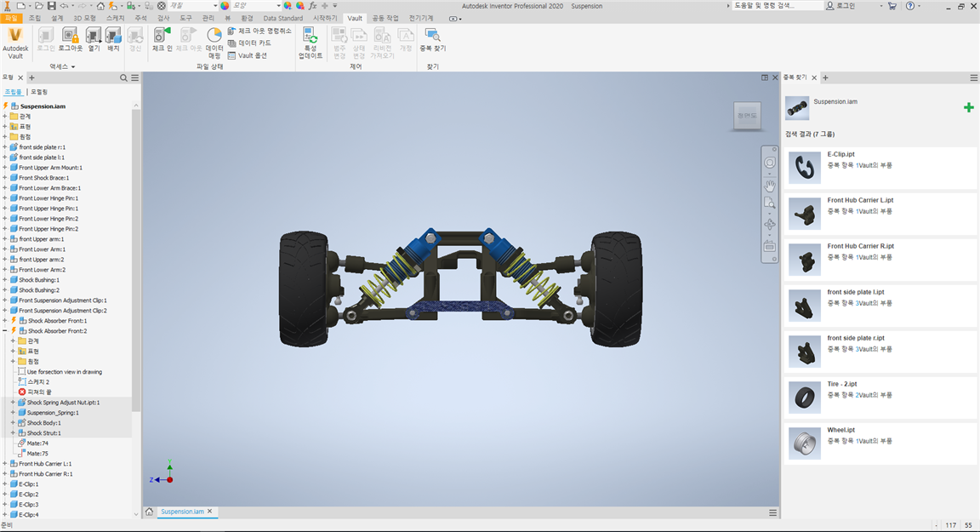
Task: Select the Wheel.ipt duplicate result
Action: pyautogui.click(x=880, y=443)
